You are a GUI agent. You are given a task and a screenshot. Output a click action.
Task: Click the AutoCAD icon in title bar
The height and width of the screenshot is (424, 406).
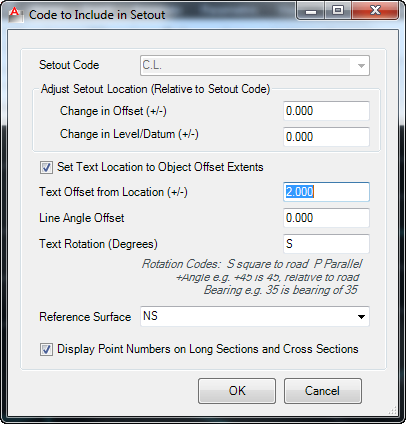click(x=15, y=15)
